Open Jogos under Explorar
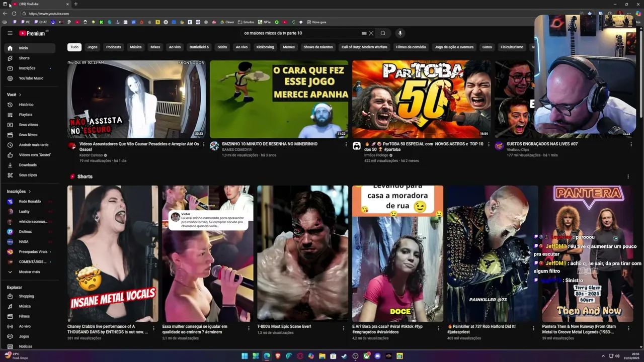Viewport: 644px width, 362px height. pyautogui.click(x=30, y=336)
